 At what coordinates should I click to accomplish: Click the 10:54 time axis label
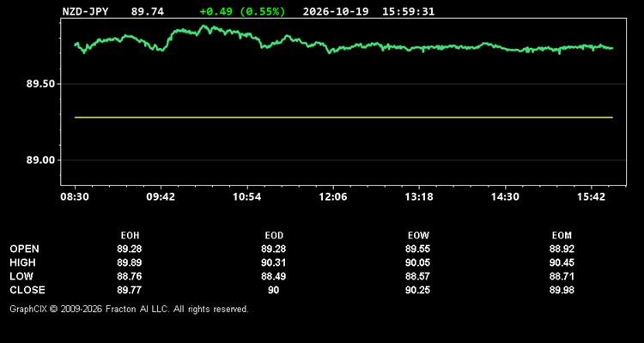point(246,197)
